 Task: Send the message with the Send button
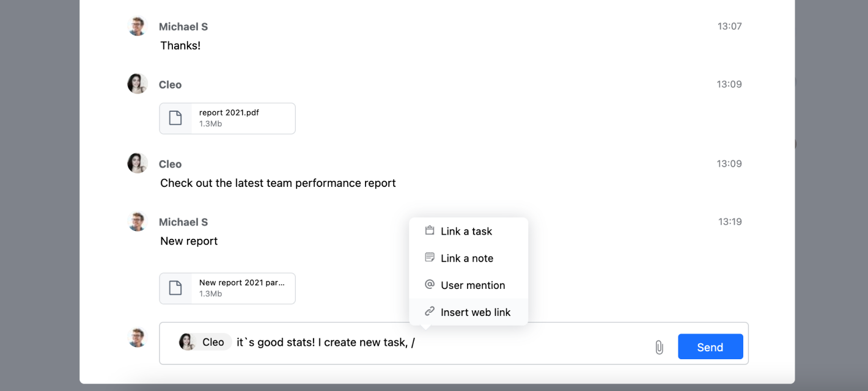[710, 347]
